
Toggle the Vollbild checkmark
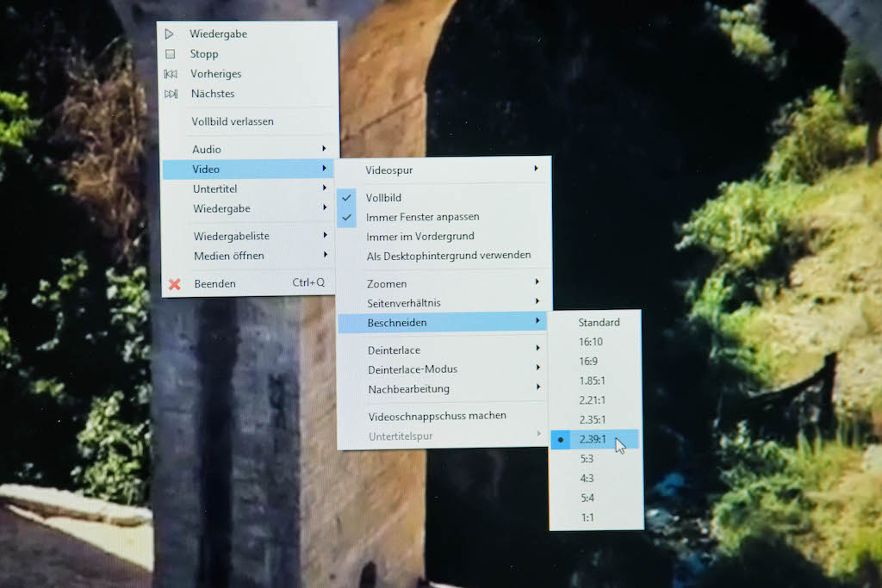346,197
